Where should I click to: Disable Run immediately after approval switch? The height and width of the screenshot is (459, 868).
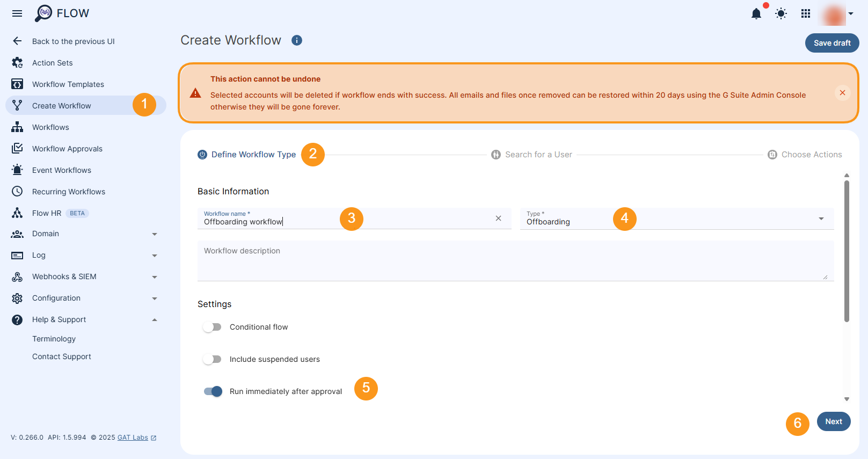click(x=213, y=391)
